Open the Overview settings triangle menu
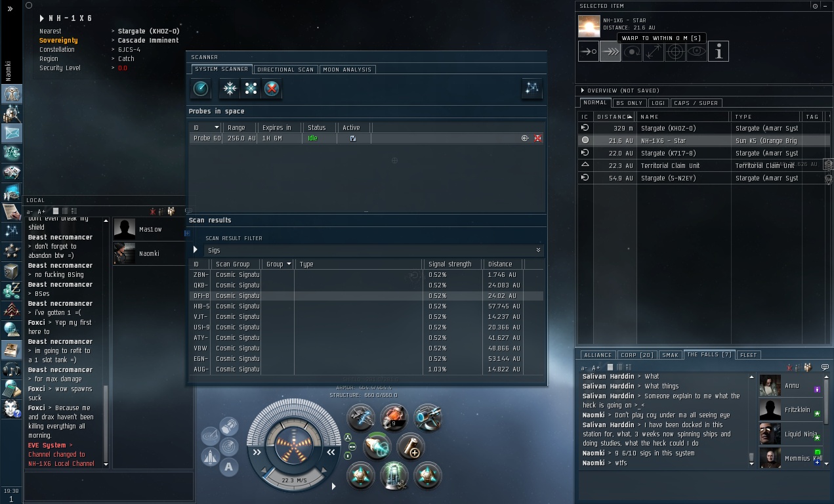834x504 pixels. tap(582, 91)
